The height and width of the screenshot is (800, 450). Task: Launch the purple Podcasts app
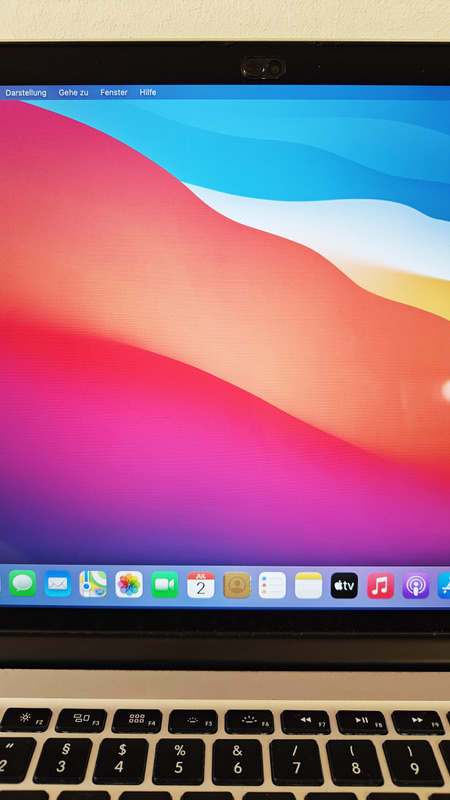point(416,586)
